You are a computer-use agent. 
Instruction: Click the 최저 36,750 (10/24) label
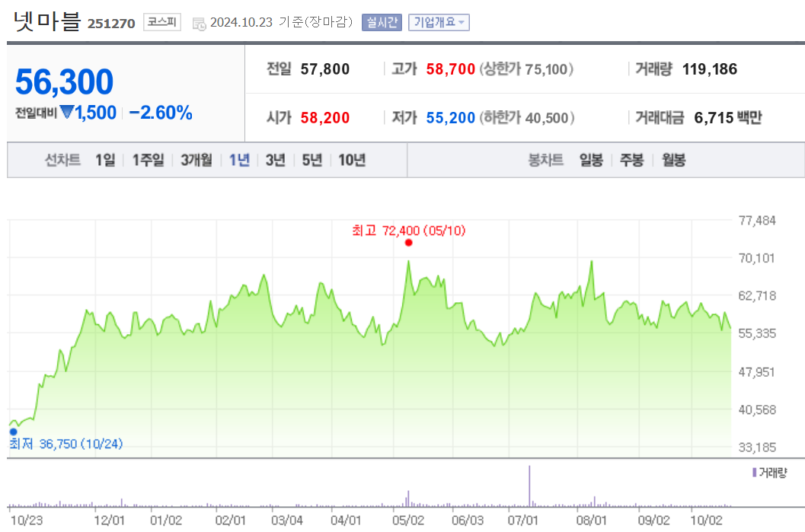[66, 444]
